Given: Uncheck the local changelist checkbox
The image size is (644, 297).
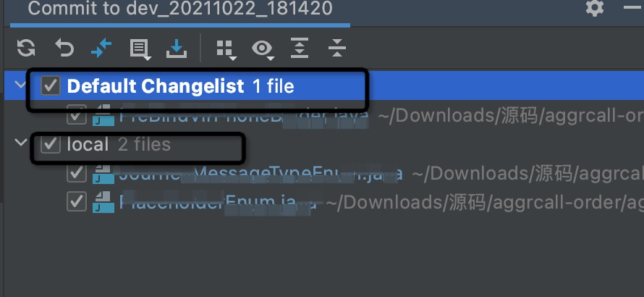Looking at the screenshot, I should pyautogui.click(x=51, y=144).
